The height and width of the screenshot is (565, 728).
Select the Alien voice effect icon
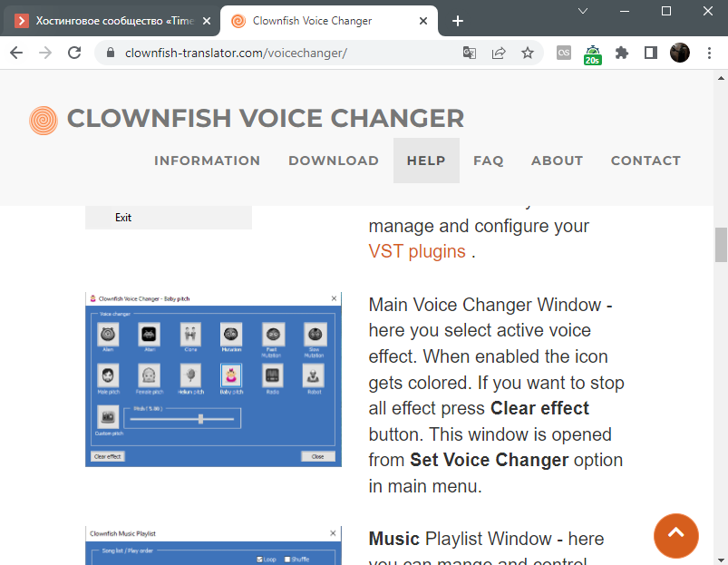(x=108, y=335)
